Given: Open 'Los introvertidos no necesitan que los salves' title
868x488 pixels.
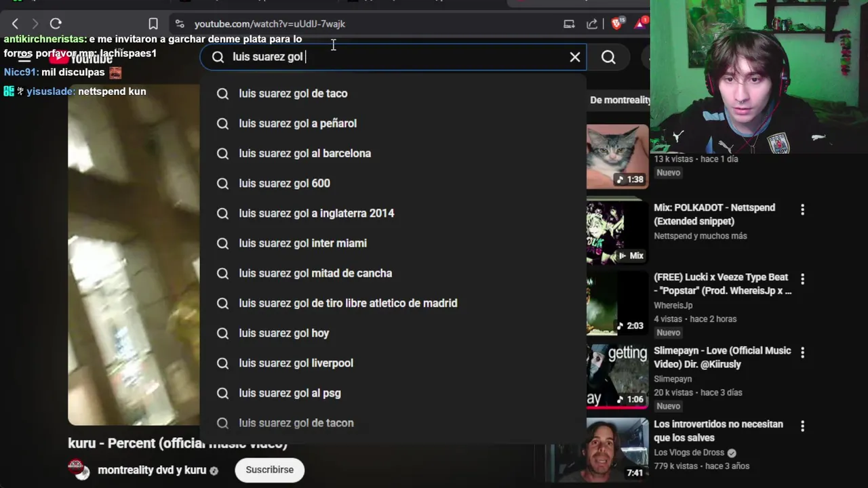Looking at the screenshot, I should tap(718, 430).
